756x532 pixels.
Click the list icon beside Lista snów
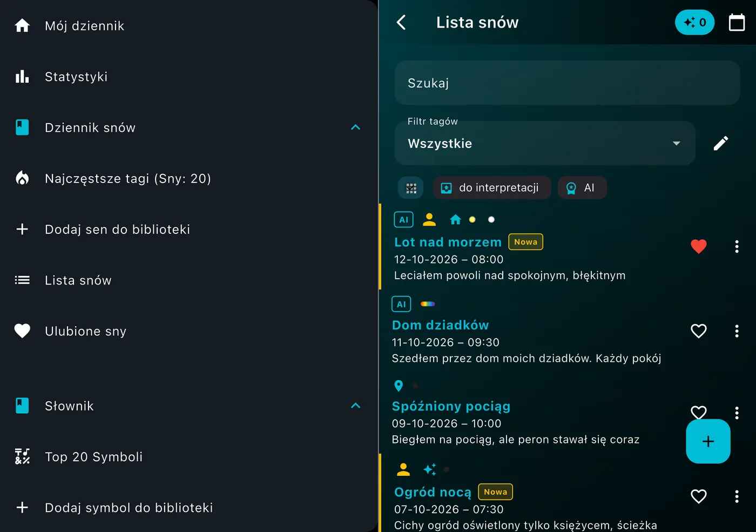coord(22,280)
